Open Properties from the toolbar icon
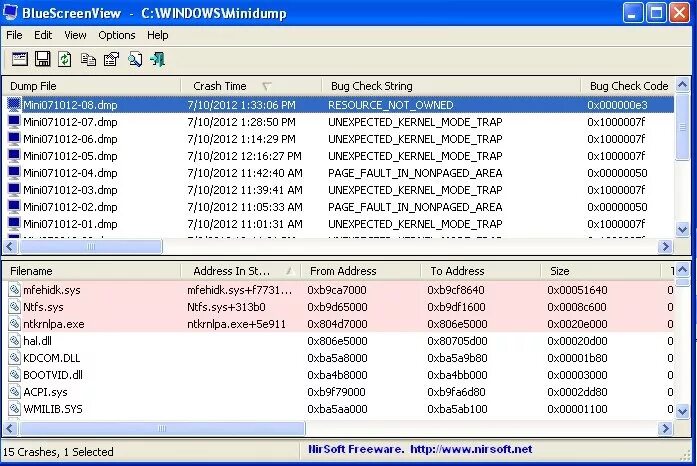Image resolution: width=697 pixels, height=466 pixels. [x=112, y=59]
